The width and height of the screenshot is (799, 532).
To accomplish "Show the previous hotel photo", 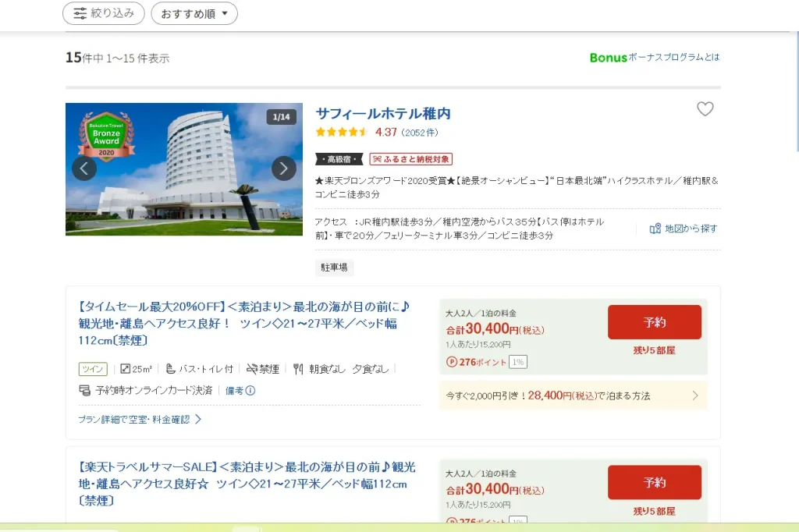I will [84, 168].
